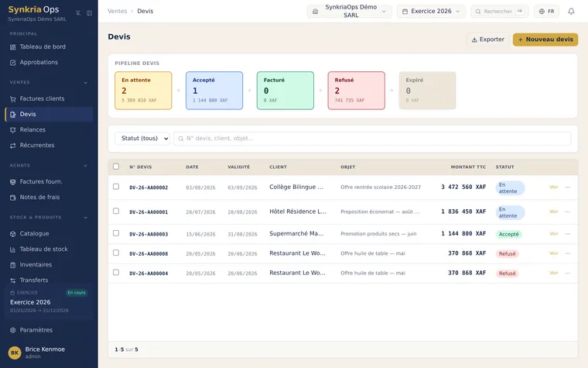Click the magnifier icon in quote search

tap(181, 139)
